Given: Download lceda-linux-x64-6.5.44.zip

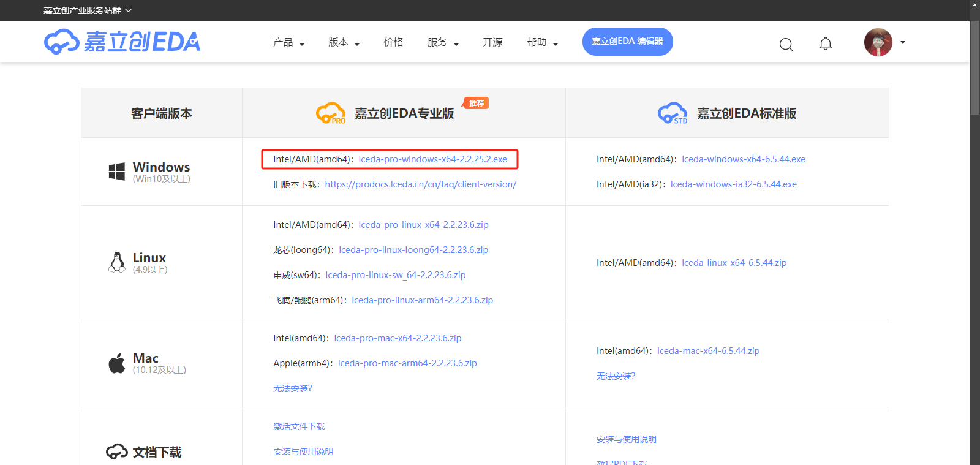Looking at the screenshot, I should 734,263.
